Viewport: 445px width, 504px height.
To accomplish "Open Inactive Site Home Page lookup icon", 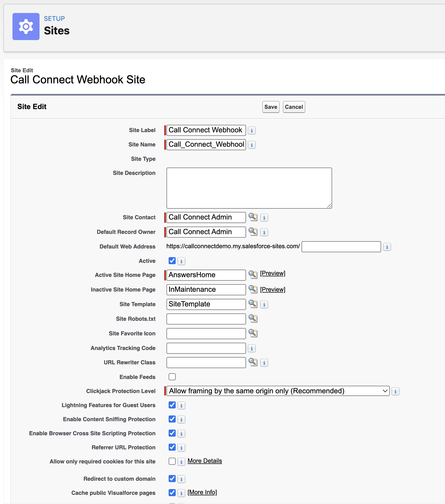I will click(253, 289).
